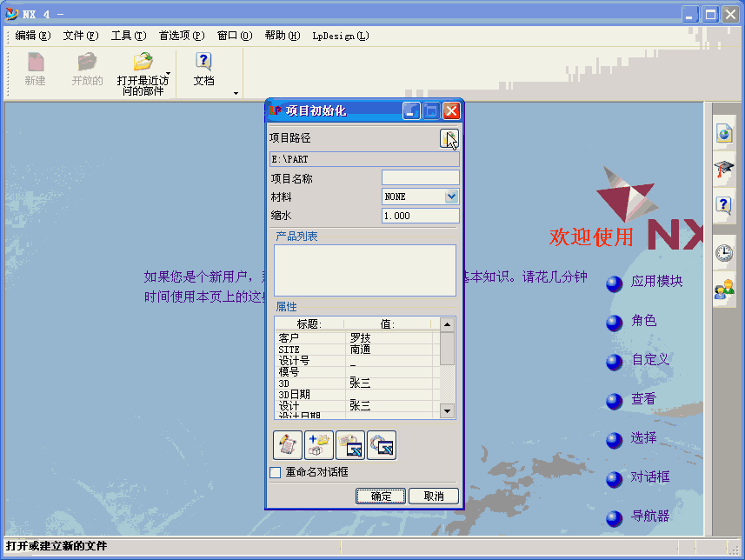Image resolution: width=745 pixels, height=560 pixels.
Task: Open the help question mark sidebar icon
Action: coord(724,205)
